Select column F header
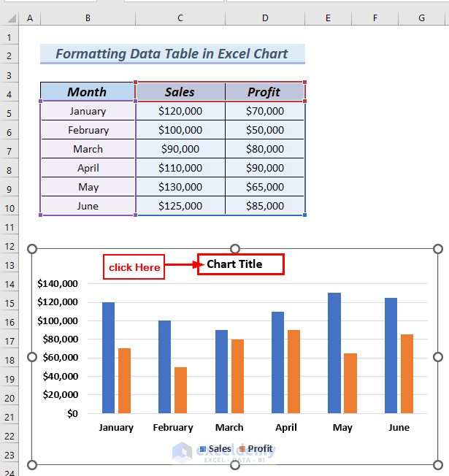This screenshot has width=449, height=476. click(375, 18)
